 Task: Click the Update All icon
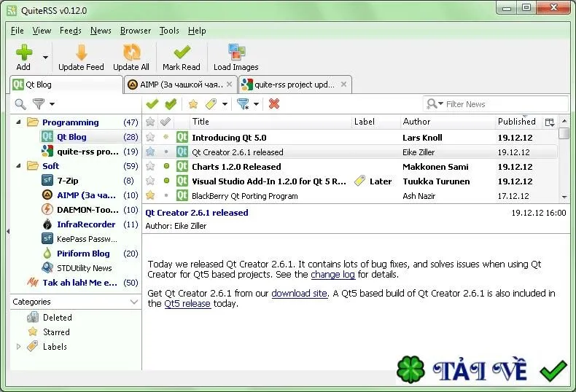pyautogui.click(x=131, y=52)
